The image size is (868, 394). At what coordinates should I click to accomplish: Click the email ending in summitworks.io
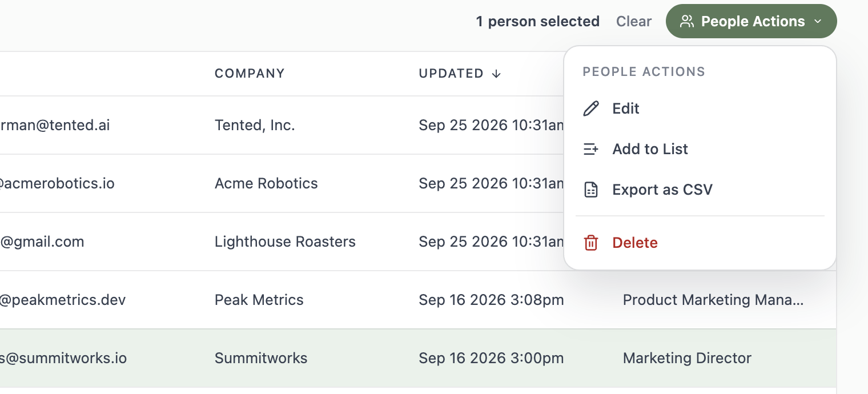pyautogui.click(x=63, y=358)
